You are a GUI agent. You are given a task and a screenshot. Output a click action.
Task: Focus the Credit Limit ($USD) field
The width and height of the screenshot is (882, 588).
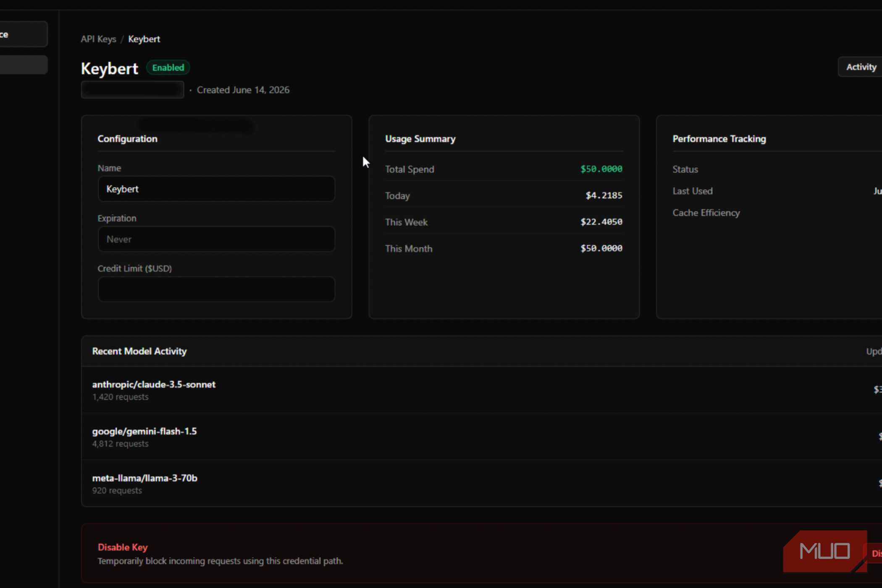click(x=216, y=289)
